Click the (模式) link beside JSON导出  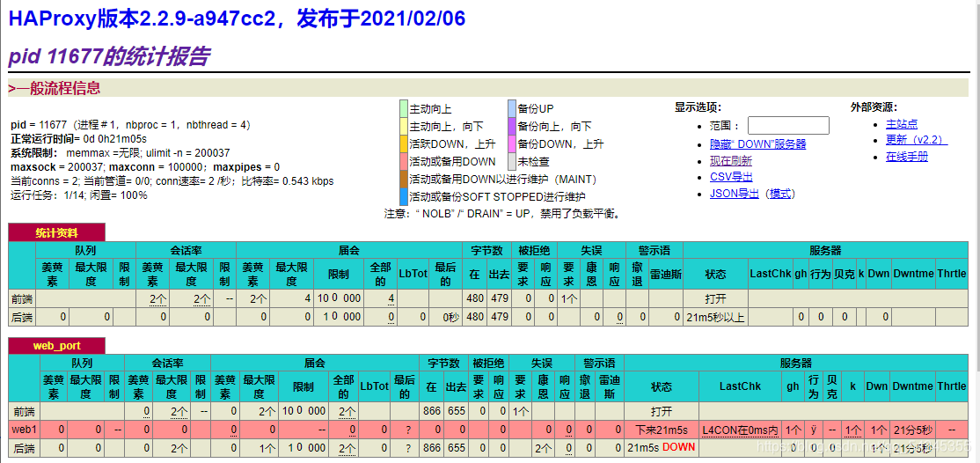[x=779, y=194]
